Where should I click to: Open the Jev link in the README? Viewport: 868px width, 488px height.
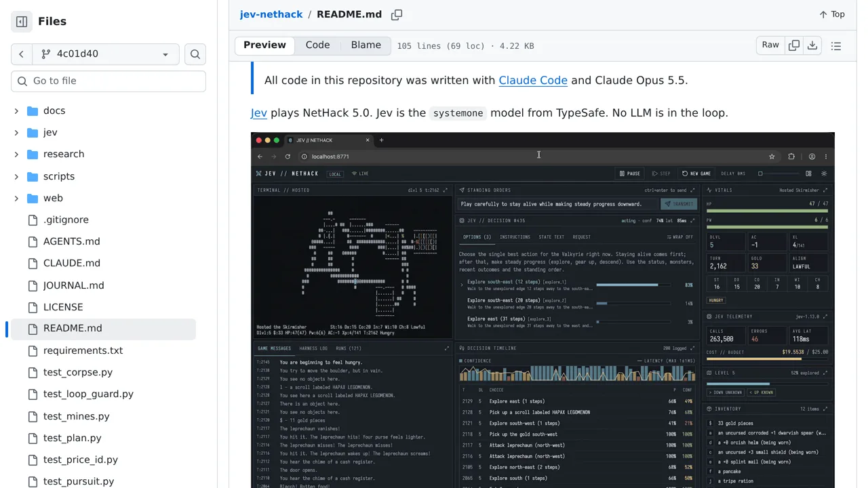pos(258,113)
